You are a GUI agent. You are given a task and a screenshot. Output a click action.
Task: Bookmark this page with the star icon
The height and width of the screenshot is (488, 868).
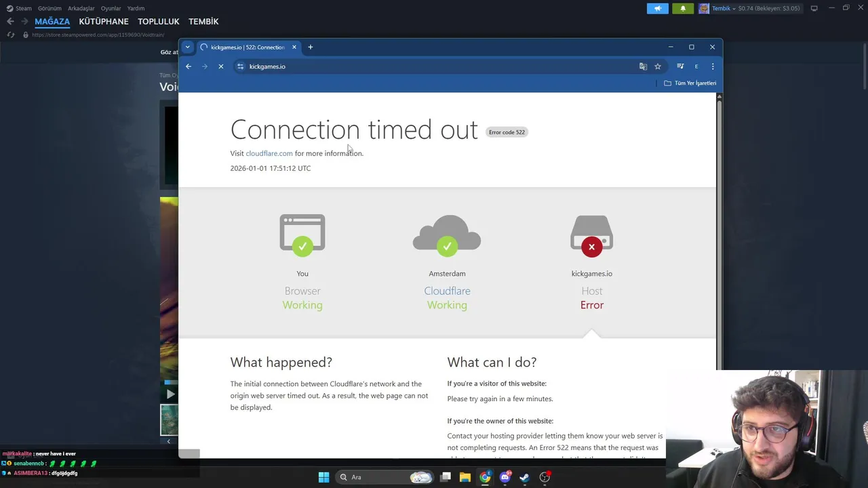(x=658, y=66)
